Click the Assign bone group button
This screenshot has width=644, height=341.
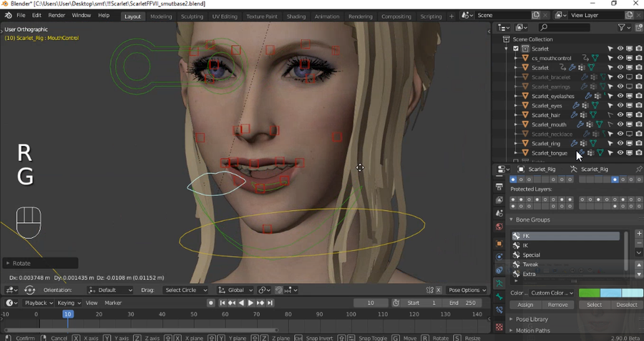point(525,305)
